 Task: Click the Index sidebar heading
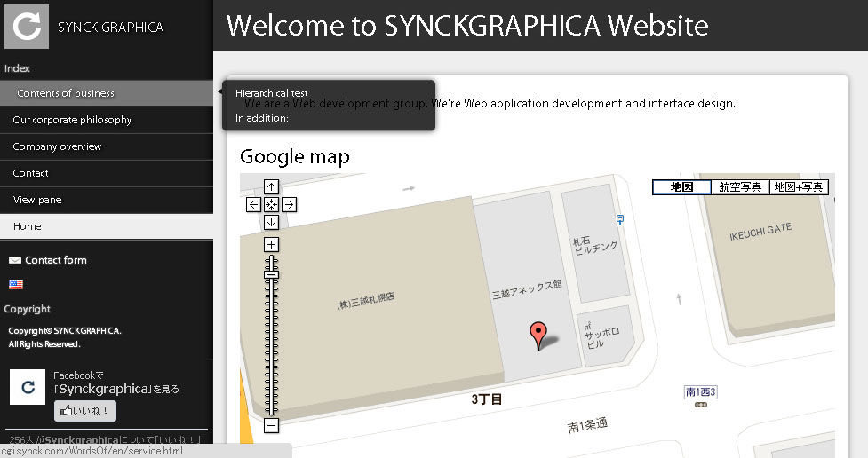tap(17, 68)
